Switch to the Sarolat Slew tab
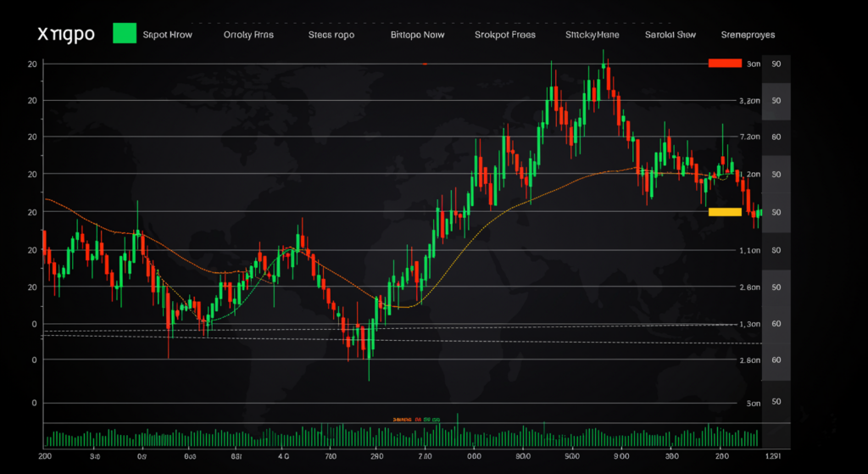 [x=670, y=35]
